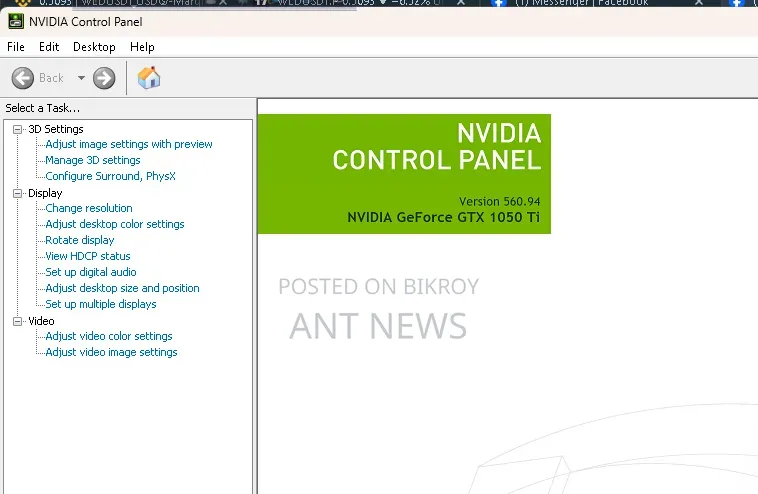Open Manage 3D settings
The image size is (758, 494).
pos(93,160)
